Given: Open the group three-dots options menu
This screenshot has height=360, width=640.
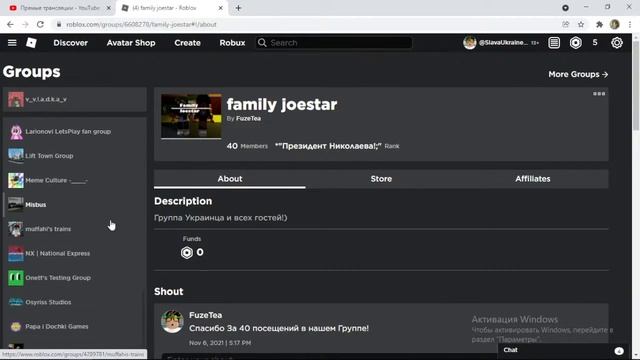Looking at the screenshot, I should pos(599,93).
